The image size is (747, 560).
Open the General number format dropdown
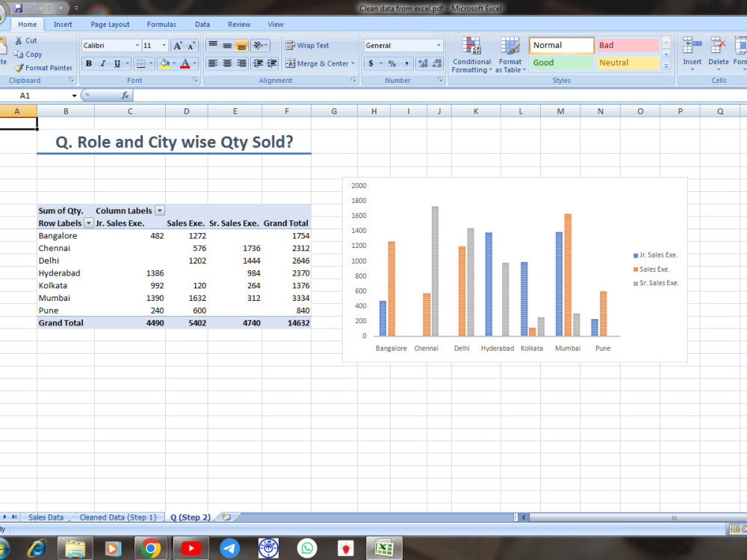point(438,46)
